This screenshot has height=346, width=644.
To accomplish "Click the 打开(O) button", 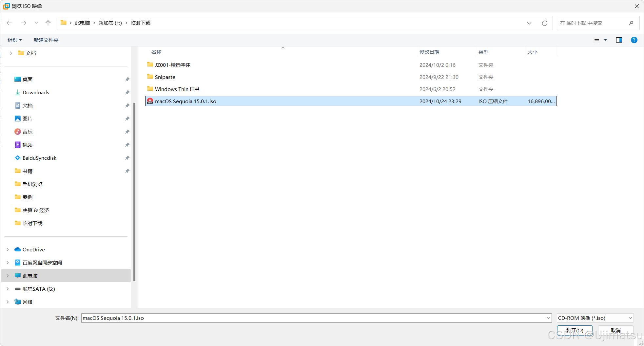I will click(575, 330).
